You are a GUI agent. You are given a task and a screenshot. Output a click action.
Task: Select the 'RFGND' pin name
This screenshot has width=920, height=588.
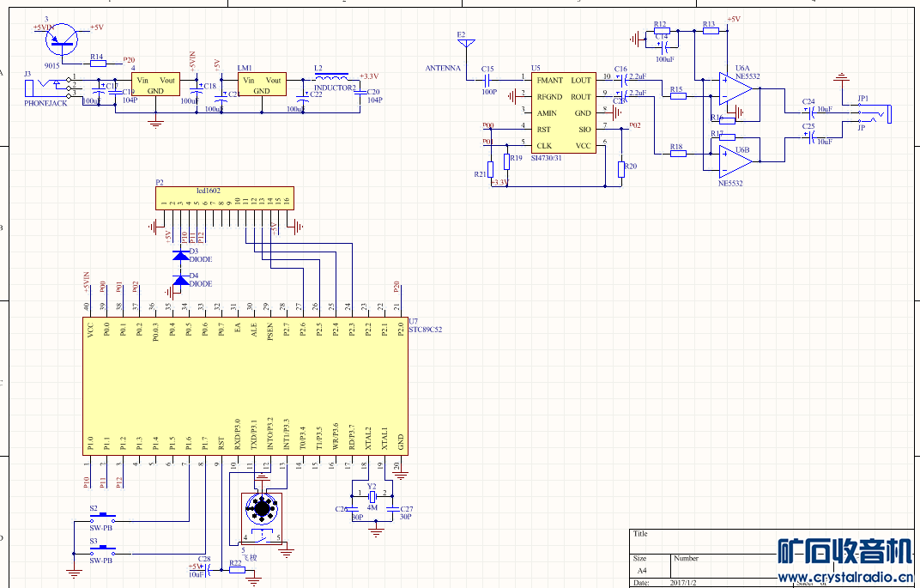(550, 97)
